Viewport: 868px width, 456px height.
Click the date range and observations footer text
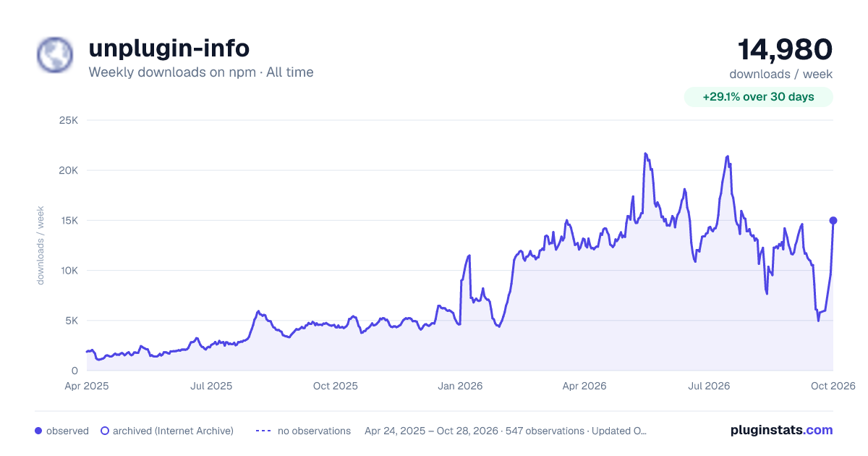(x=506, y=431)
